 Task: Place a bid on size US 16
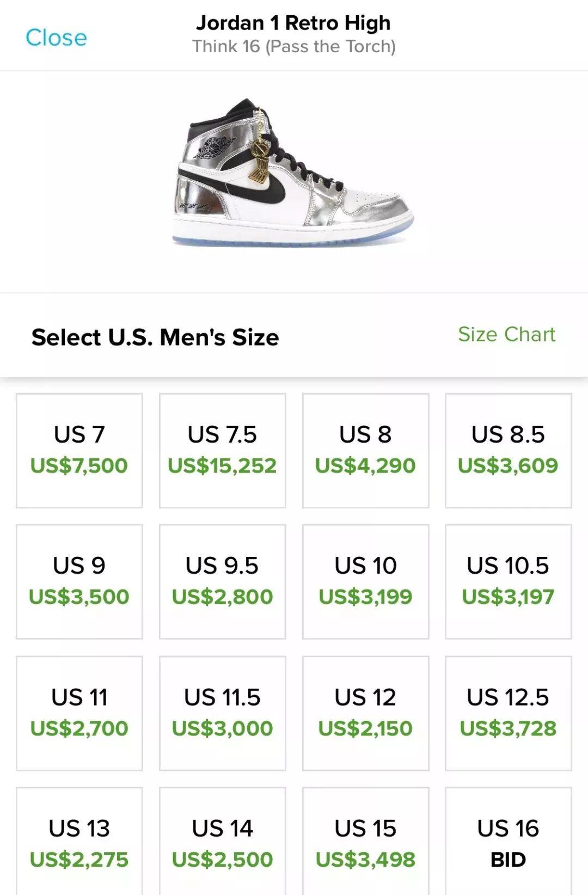click(x=509, y=842)
